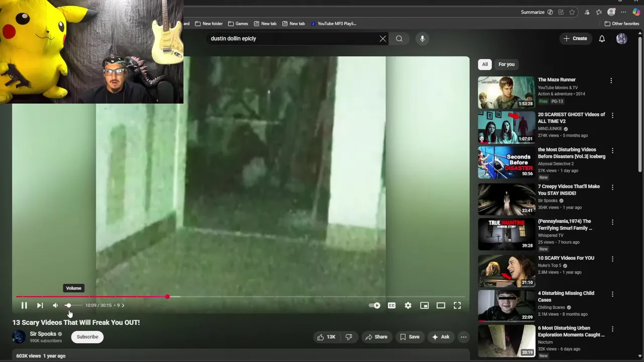Open options for Terrifying Smurf Family video
This screenshot has height=362, width=644.
coord(612,222)
